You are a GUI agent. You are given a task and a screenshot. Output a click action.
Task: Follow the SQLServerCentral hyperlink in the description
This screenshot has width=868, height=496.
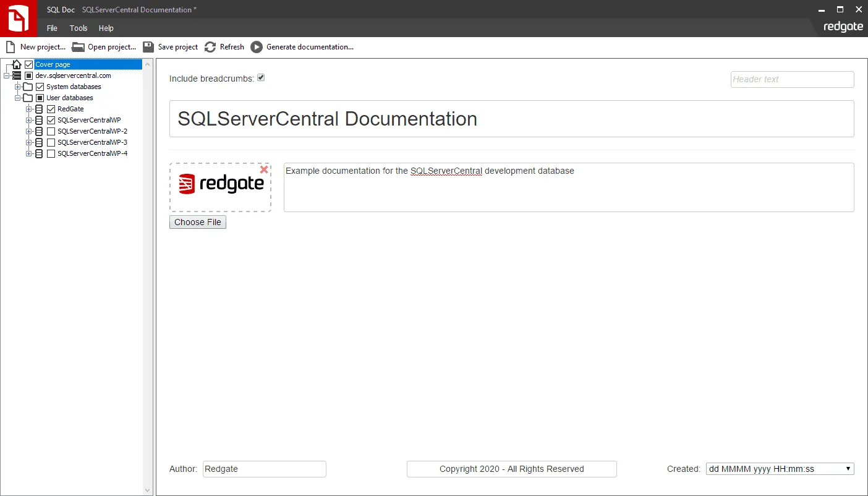click(x=446, y=171)
